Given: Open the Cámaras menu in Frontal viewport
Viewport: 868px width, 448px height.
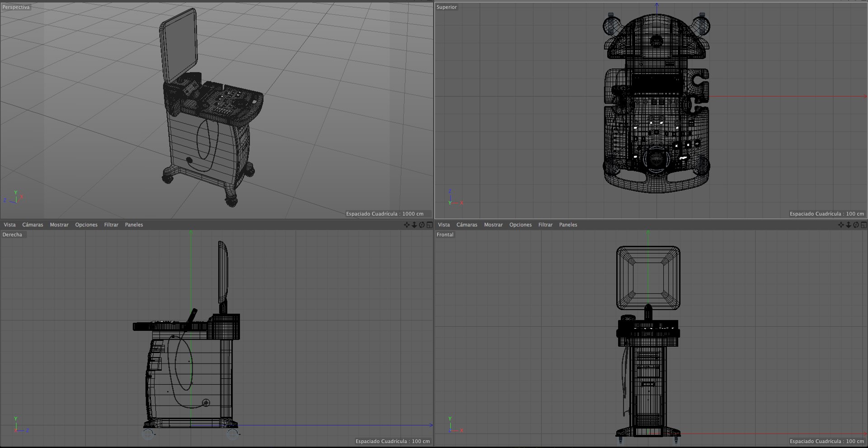Looking at the screenshot, I should [x=467, y=225].
